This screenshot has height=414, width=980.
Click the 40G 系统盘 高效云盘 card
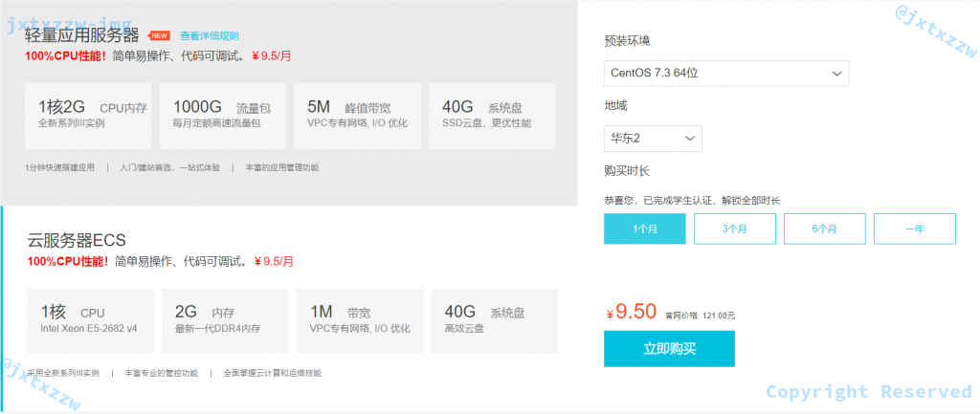pyautogui.click(x=495, y=320)
